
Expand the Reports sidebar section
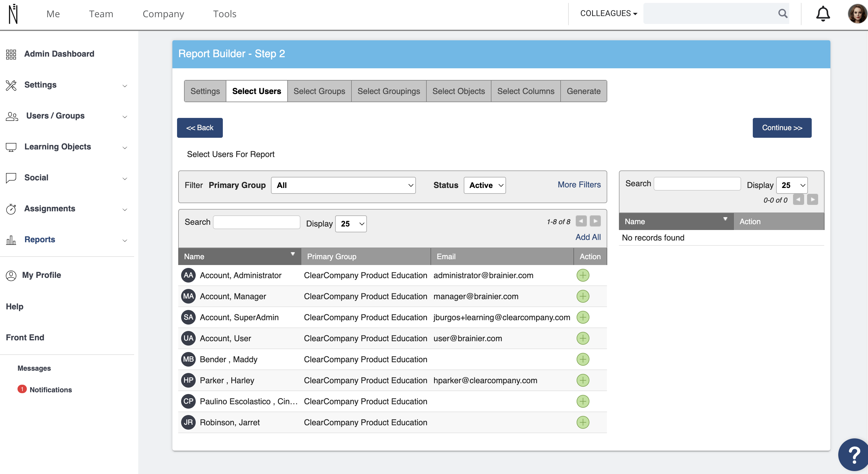(125, 241)
